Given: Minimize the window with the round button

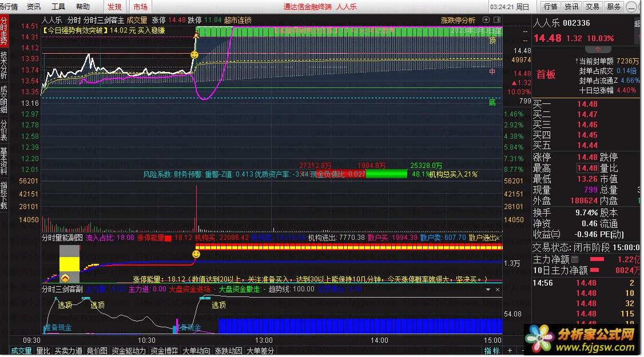Looking at the screenshot, I should 631,7.
